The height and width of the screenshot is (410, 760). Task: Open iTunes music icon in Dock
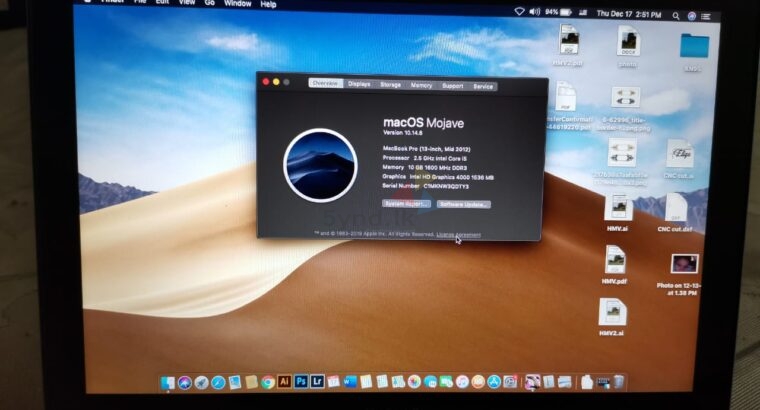(x=462, y=382)
